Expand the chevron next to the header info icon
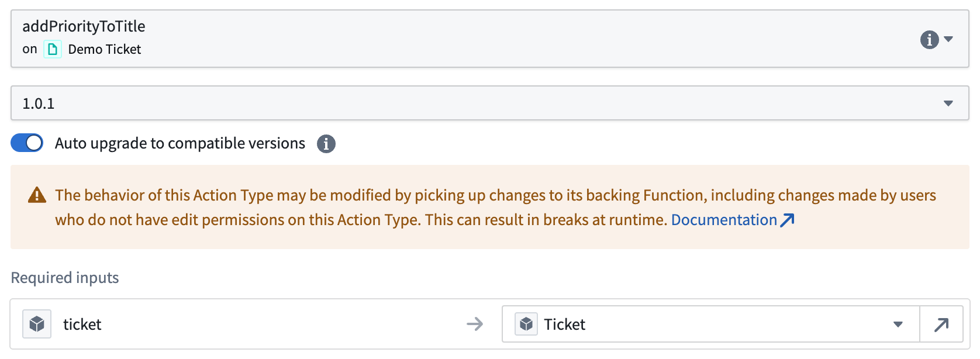 coord(948,40)
